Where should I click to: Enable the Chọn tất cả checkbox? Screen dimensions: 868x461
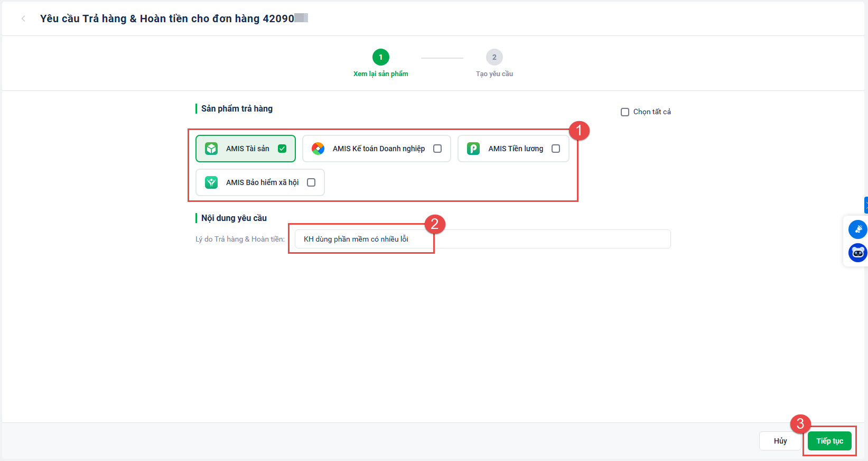(625, 112)
